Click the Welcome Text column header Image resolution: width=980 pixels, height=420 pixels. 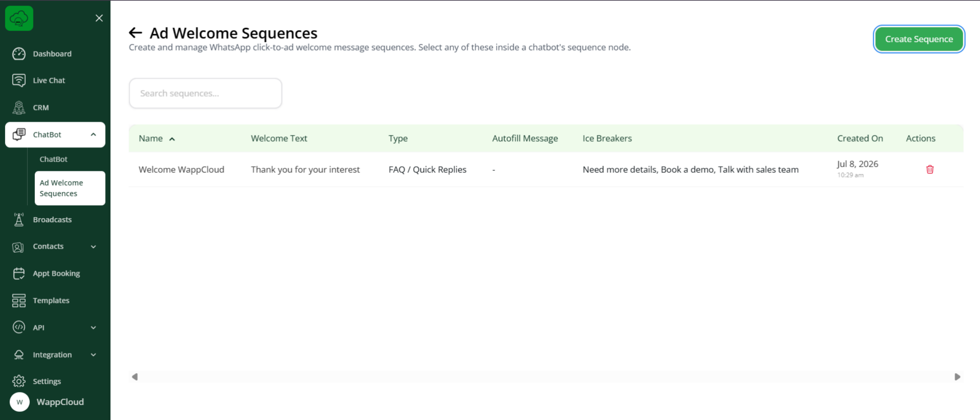coord(279,139)
